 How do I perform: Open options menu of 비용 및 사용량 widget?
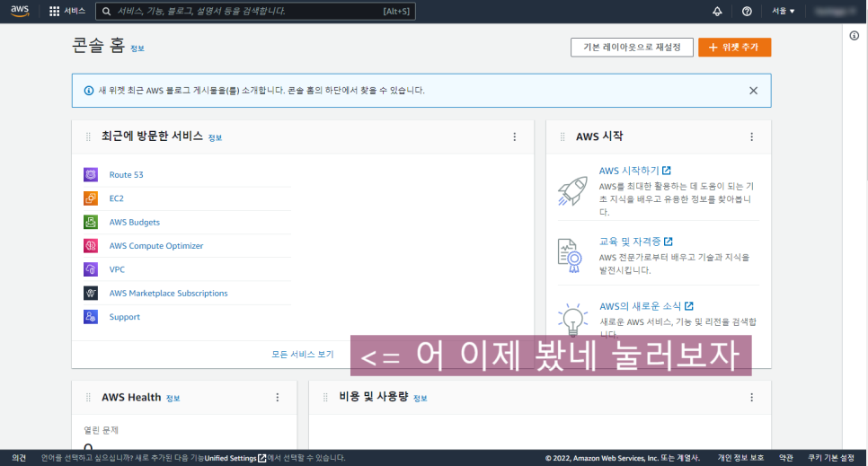[x=751, y=398]
